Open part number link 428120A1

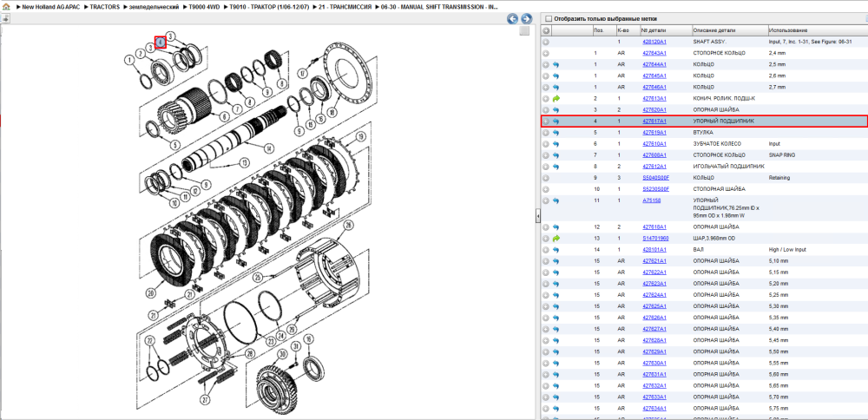click(654, 42)
